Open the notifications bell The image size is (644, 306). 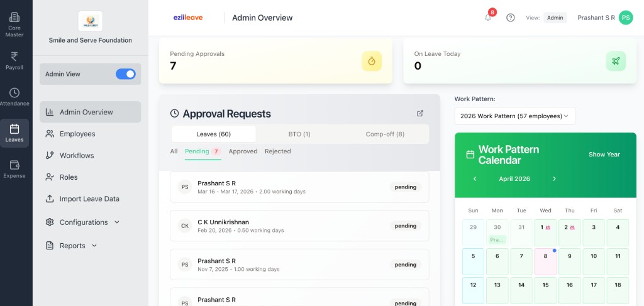[x=488, y=18]
